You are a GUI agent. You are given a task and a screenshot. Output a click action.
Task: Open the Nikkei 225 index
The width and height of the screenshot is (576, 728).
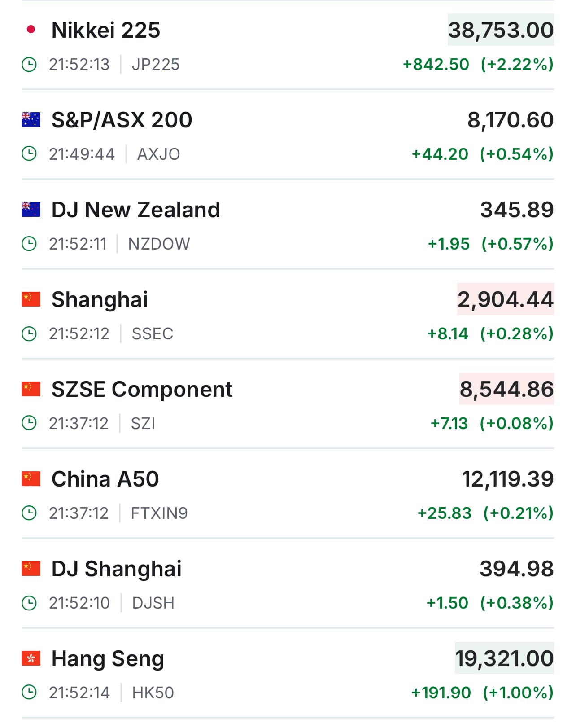106,30
